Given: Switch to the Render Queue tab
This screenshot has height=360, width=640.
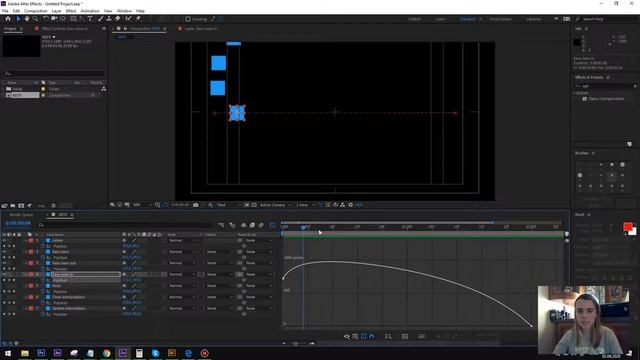Looking at the screenshot, I should [21, 215].
